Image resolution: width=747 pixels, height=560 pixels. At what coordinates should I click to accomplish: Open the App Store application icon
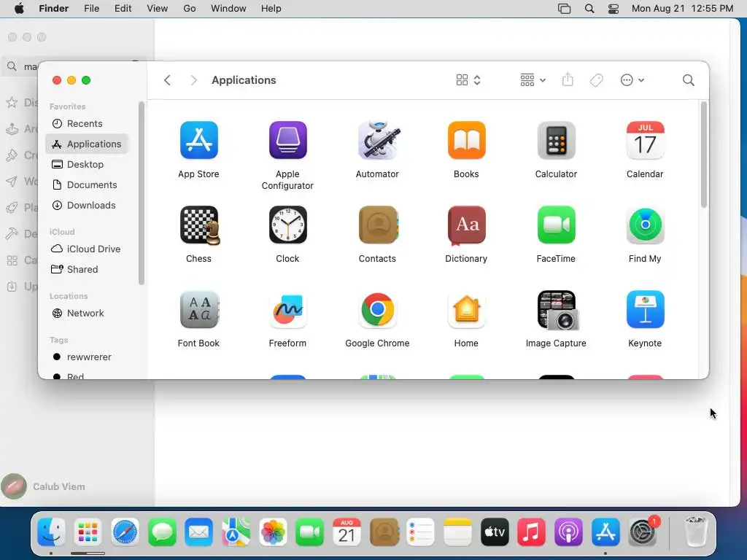coord(198,140)
